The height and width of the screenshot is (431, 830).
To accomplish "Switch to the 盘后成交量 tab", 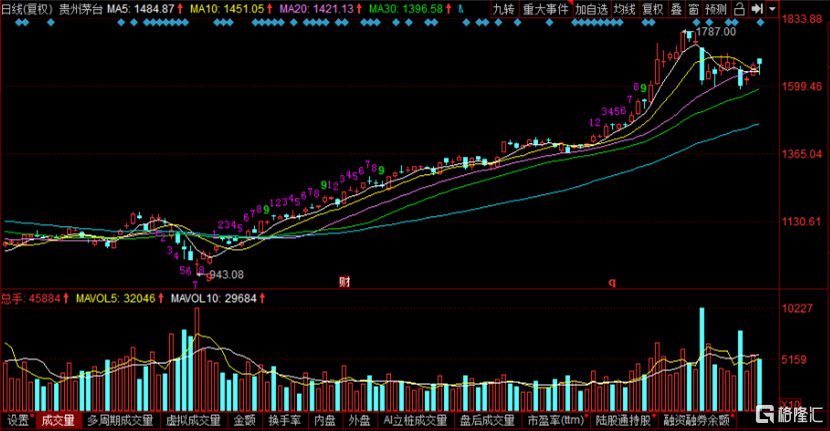I will [488, 420].
